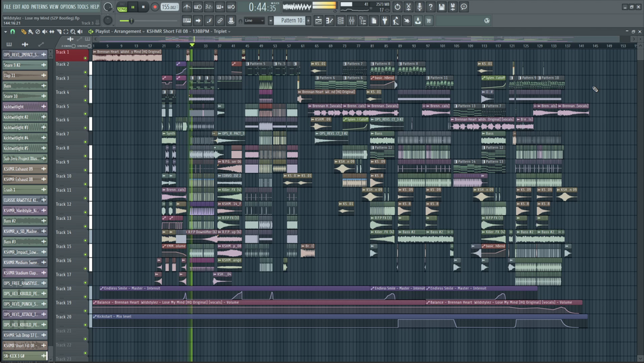
Task: Pause playback with the pause button
Action: pyautogui.click(x=133, y=7)
